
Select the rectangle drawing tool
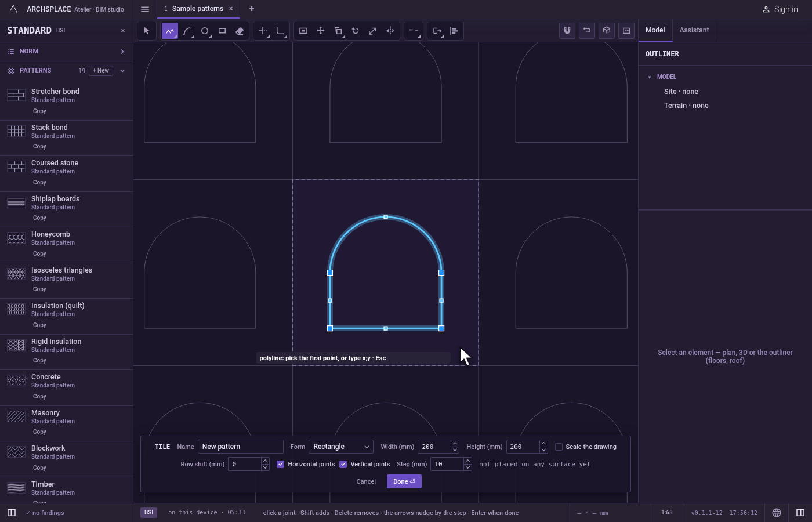pyautogui.click(x=222, y=31)
